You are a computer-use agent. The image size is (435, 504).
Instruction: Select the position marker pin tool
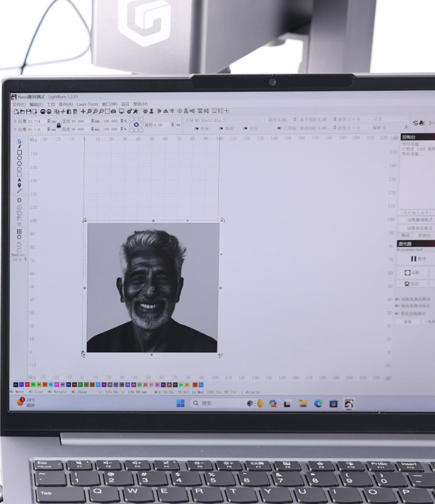(19, 185)
